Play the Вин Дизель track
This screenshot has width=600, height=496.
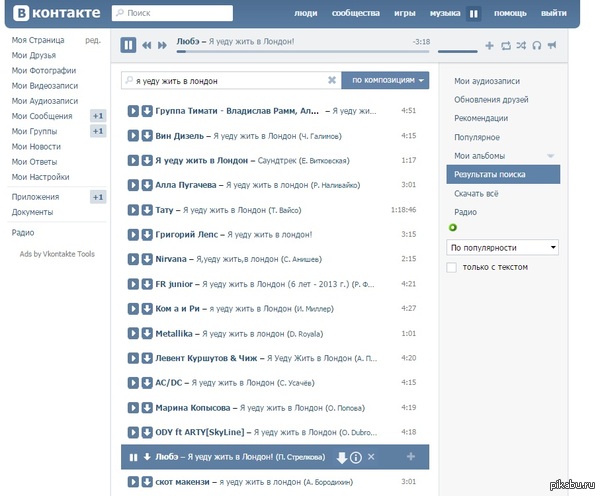click(x=133, y=136)
